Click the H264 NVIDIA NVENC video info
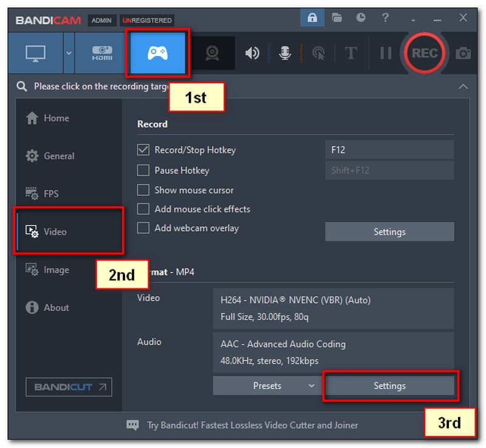 pyautogui.click(x=334, y=308)
